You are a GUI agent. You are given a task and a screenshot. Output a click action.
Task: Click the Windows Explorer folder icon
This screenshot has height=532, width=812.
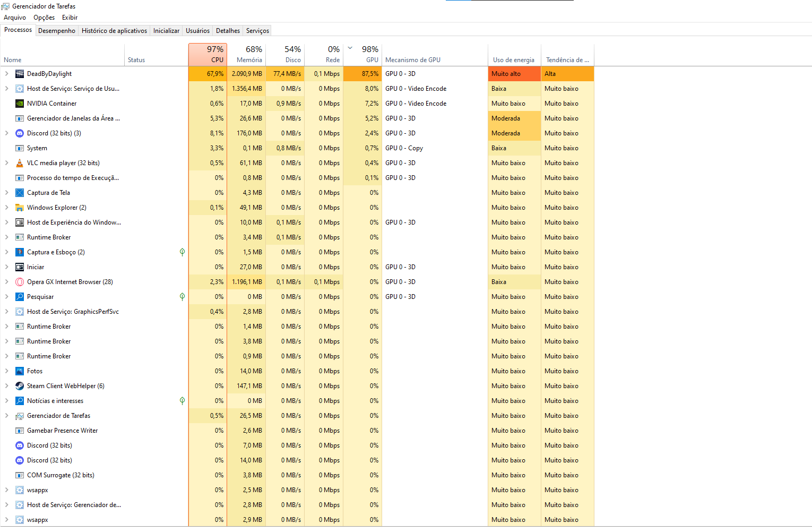point(20,208)
